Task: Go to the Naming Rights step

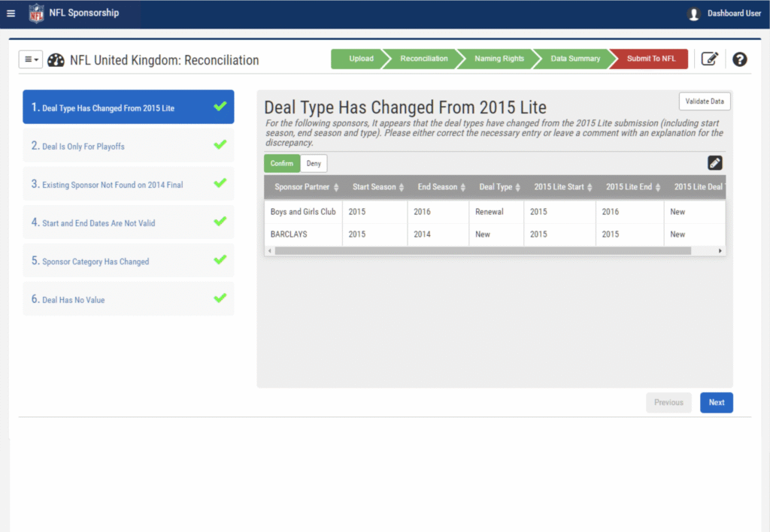Action: (499, 59)
